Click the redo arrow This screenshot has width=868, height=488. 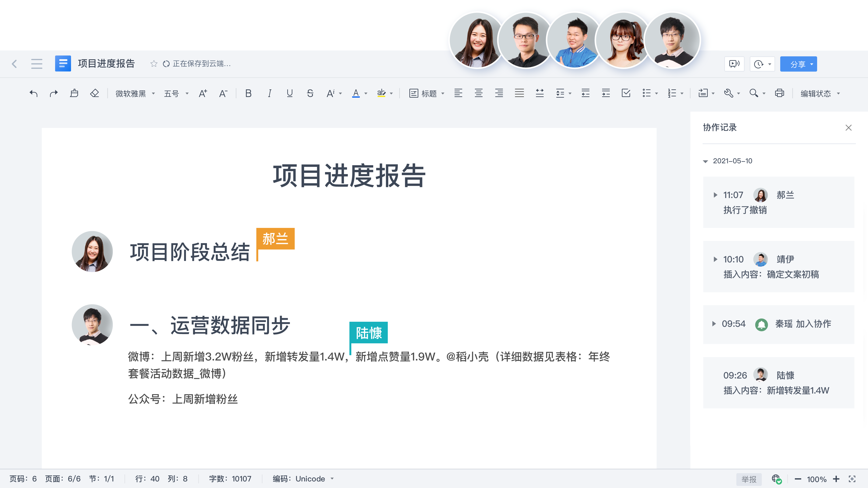click(54, 93)
